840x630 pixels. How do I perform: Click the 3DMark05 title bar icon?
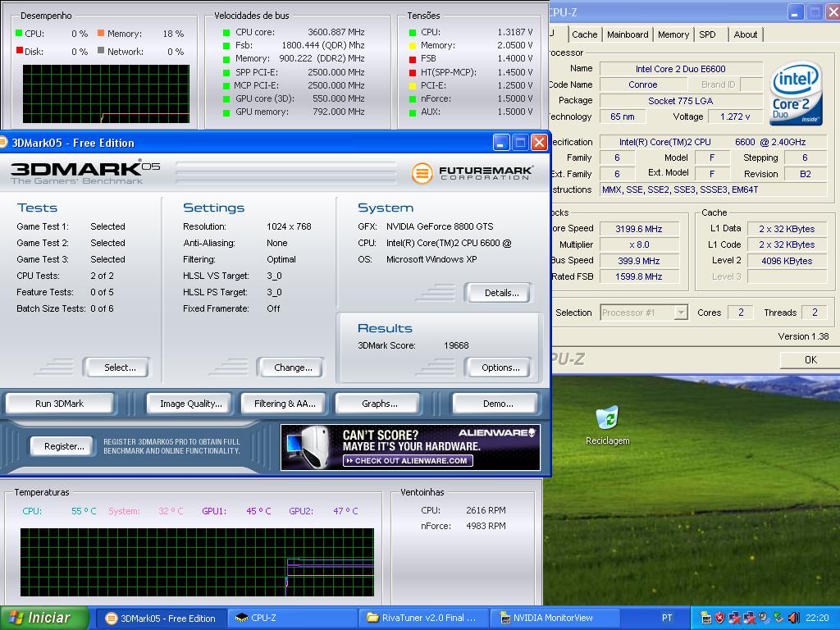pos(2,143)
